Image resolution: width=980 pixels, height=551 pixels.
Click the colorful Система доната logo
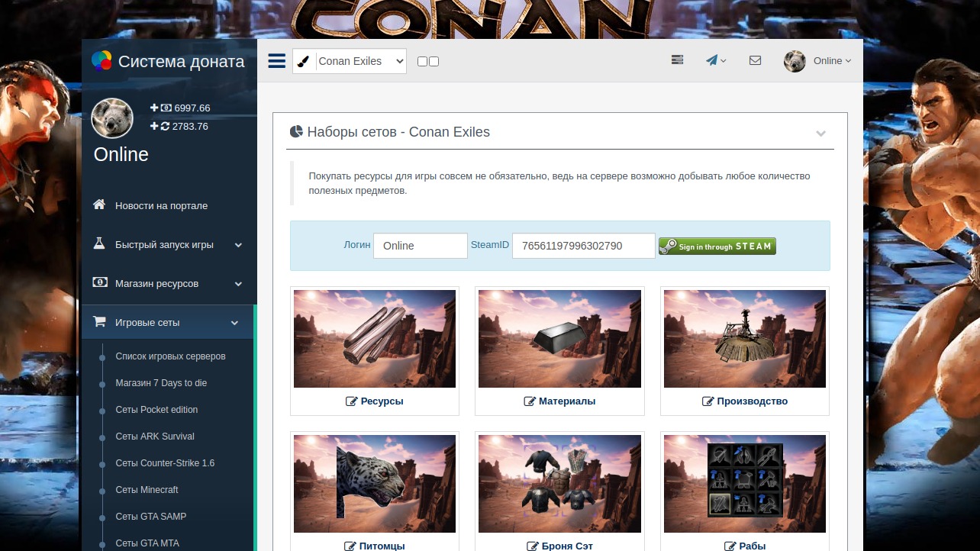coord(102,61)
